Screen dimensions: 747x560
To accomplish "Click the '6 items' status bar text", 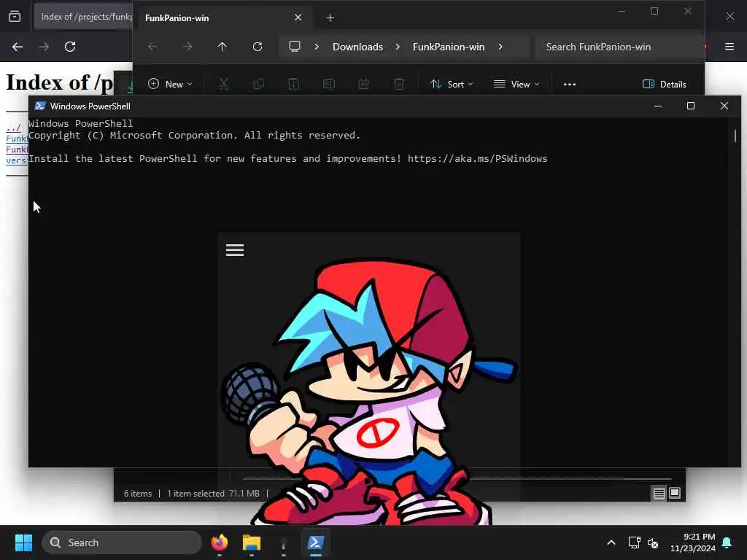I will coord(138,494).
